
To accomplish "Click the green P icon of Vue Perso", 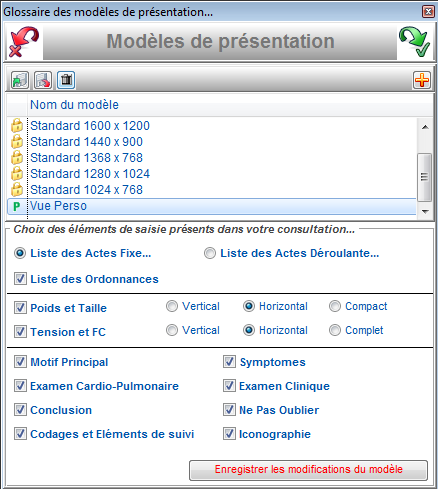I will (x=16, y=207).
